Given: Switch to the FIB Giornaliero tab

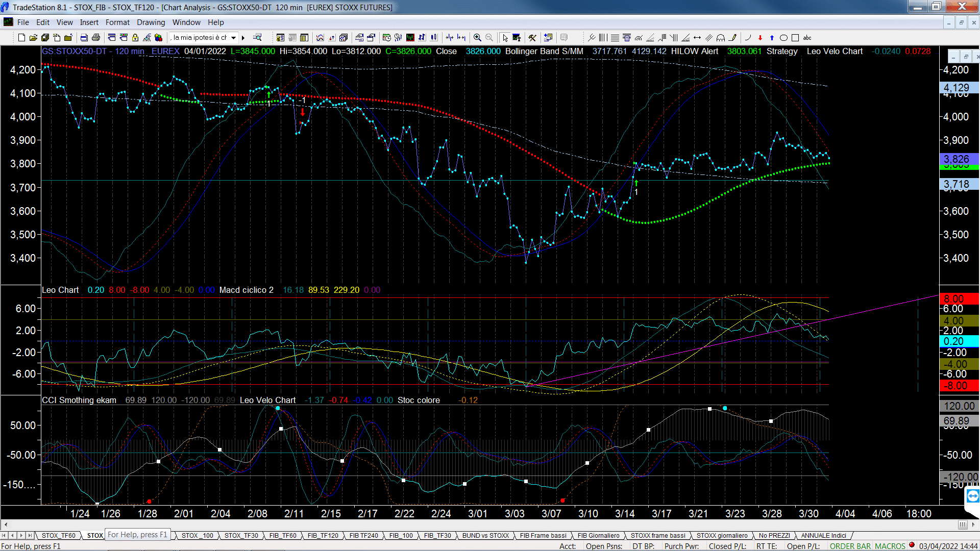Looking at the screenshot, I should pyautogui.click(x=599, y=535).
